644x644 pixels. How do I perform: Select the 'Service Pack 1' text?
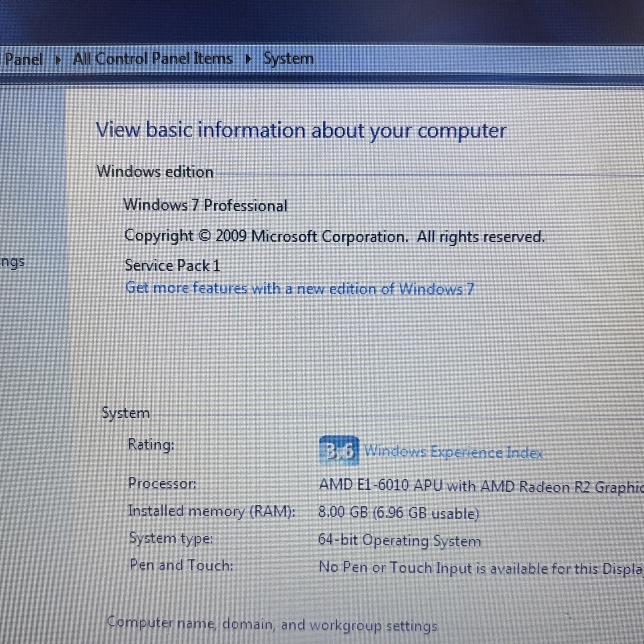[x=173, y=265]
